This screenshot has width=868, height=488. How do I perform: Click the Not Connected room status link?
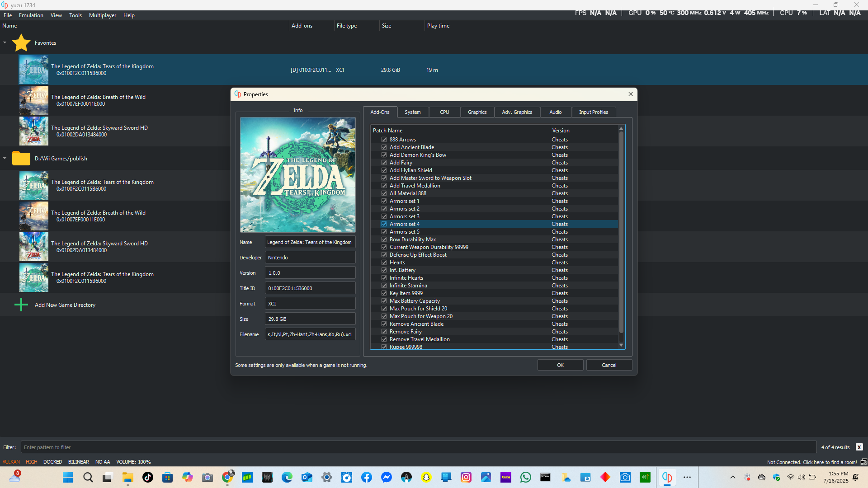click(812, 462)
